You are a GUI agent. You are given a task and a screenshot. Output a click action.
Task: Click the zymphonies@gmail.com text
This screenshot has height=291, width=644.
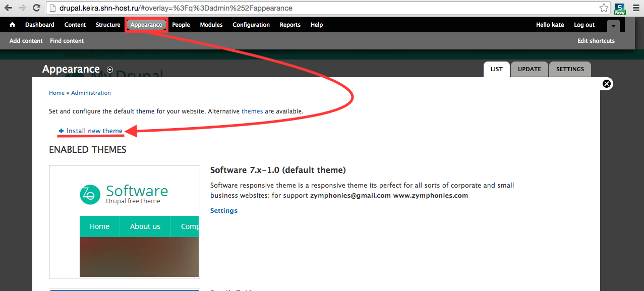[x=350, y=195]
